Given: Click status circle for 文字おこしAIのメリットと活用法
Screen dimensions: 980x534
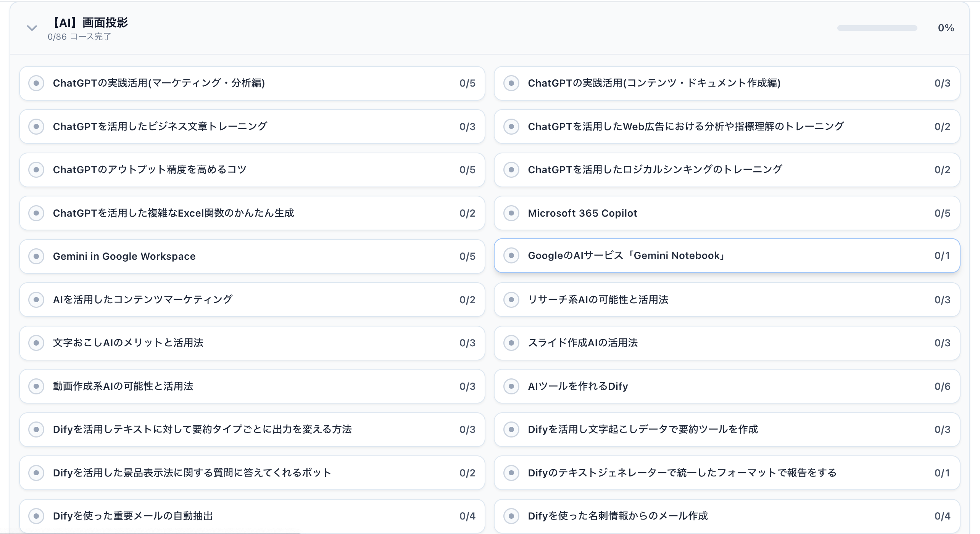Looking at the screenshot, I should tap(36, 343).
